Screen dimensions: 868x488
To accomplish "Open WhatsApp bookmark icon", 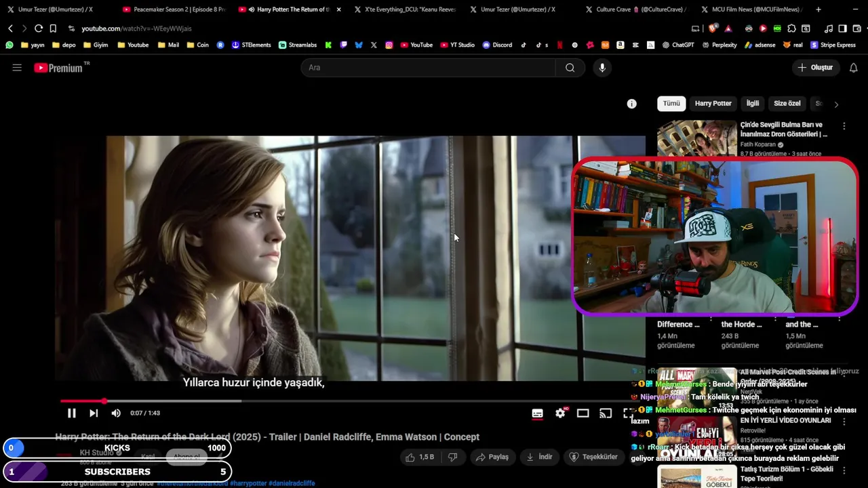I will (9, 45).
